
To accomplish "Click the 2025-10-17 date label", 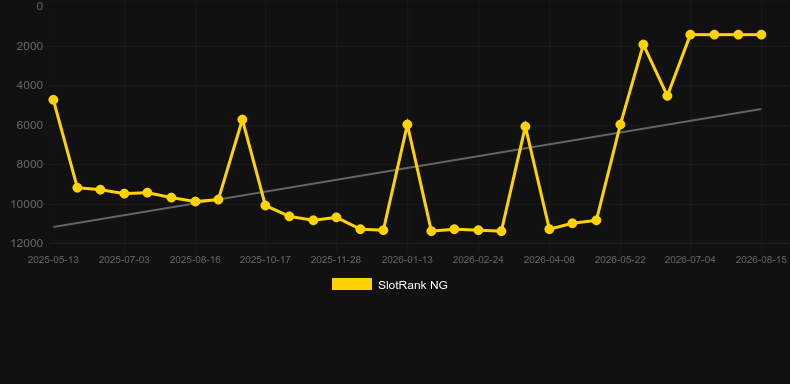I will pos(265,260).
